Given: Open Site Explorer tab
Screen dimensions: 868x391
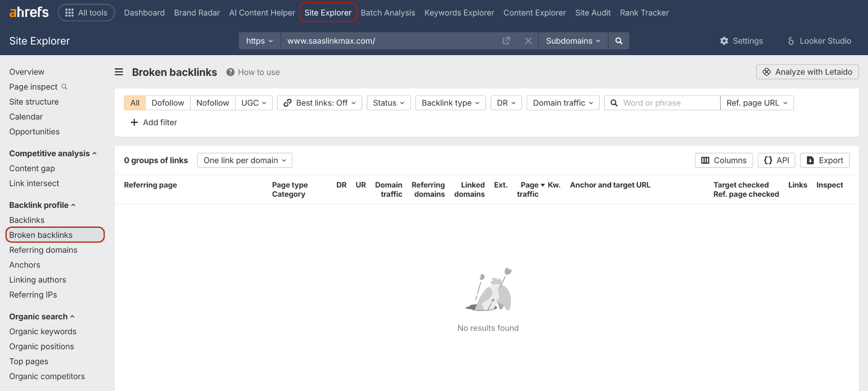Looking at the screenshot, I should point(328,13).
